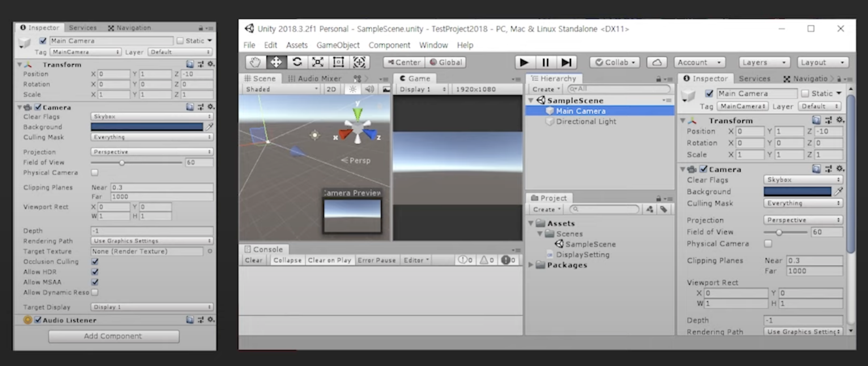Toggle Camera component checkbox in docked Inspector
The height and width of the screenshot is (366, 868).
[703, 169]
